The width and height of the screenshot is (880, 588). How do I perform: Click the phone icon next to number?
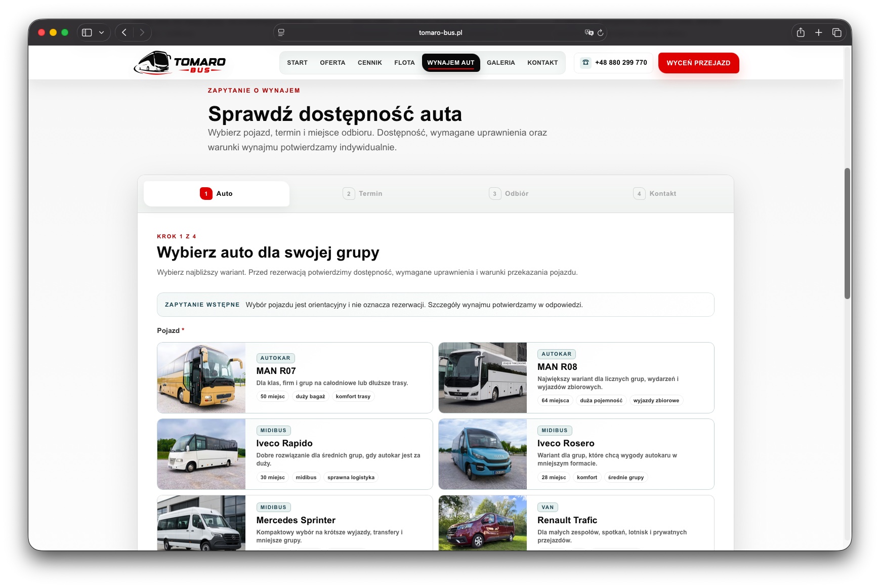(585, 63)
